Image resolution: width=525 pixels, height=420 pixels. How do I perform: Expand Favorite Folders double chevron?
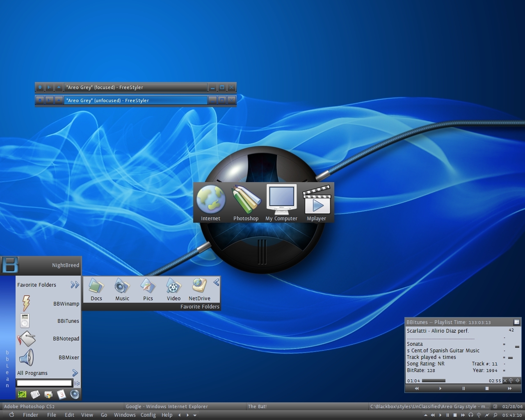pyautogui.click(x=75, y=285)
